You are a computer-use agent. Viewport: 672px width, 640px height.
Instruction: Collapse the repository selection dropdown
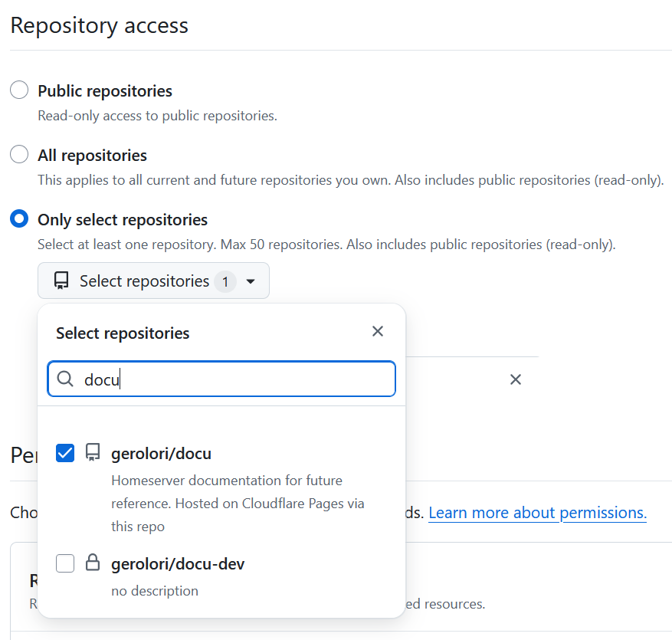click(153, 281)
